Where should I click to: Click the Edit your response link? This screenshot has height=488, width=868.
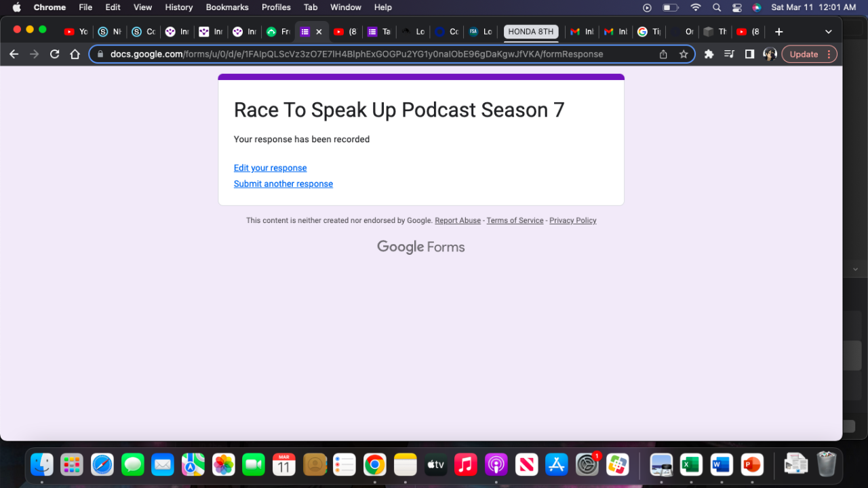click(x=270, y=168)
